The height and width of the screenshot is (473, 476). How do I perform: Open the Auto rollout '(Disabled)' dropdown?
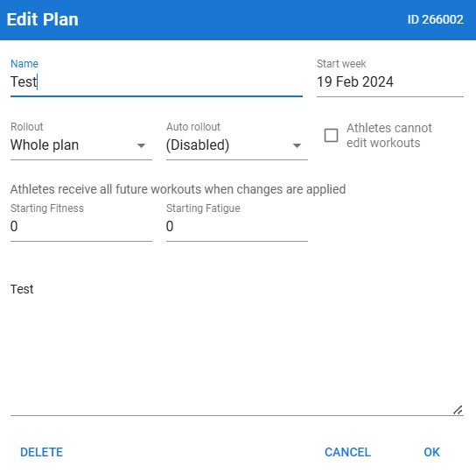237,145
